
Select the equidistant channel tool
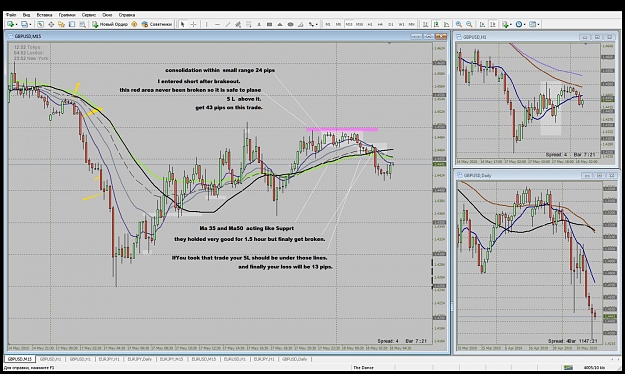(238, 24)
